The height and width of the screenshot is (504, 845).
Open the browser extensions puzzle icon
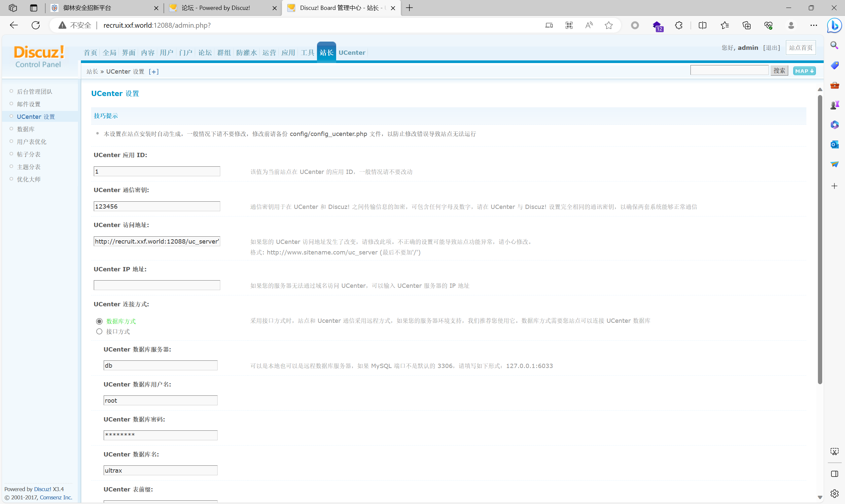(x=679, y=25)
